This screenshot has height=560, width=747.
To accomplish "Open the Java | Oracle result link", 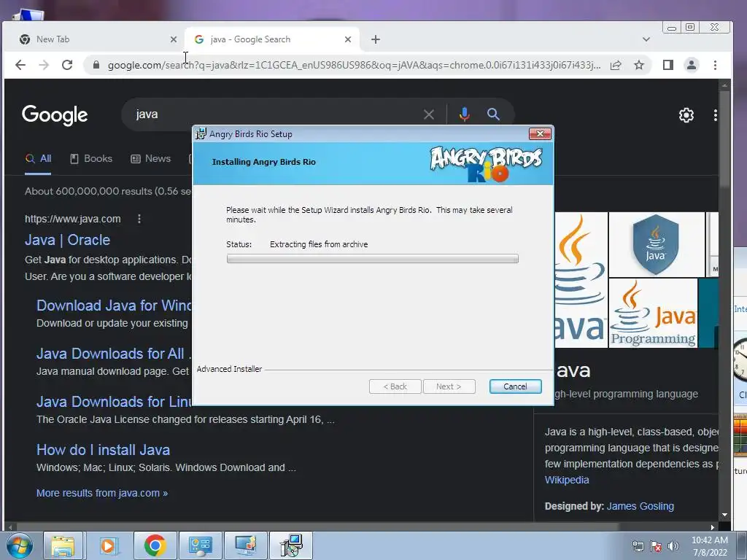I will (67, 239).
